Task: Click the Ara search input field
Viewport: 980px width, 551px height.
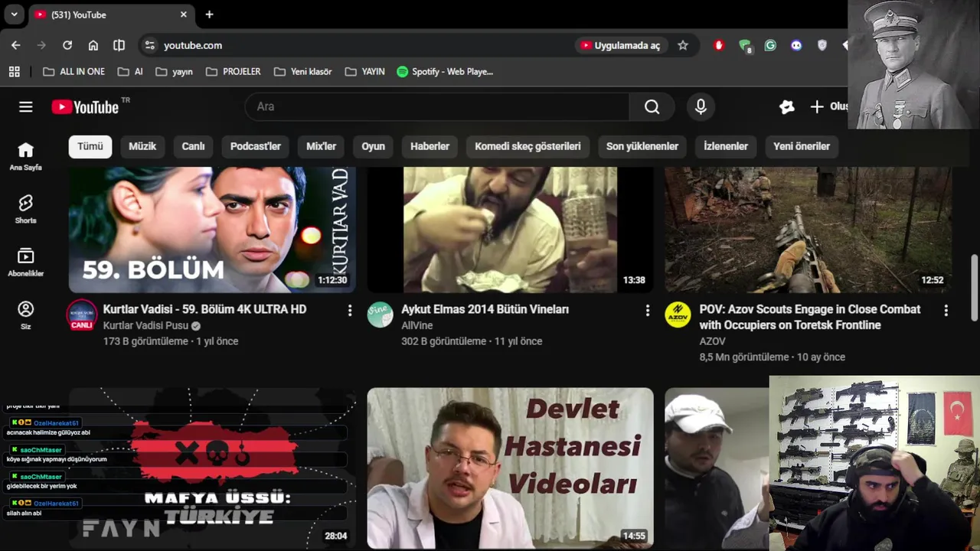Action: (437, 107)
